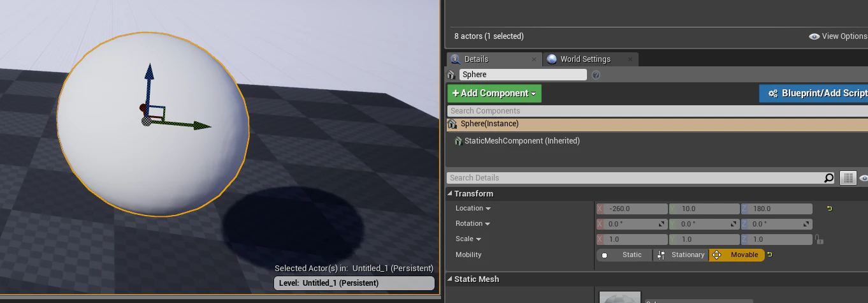Screen dimensions: 868x303
Task: Click the Scale X value field
Action: coord(632,239)
